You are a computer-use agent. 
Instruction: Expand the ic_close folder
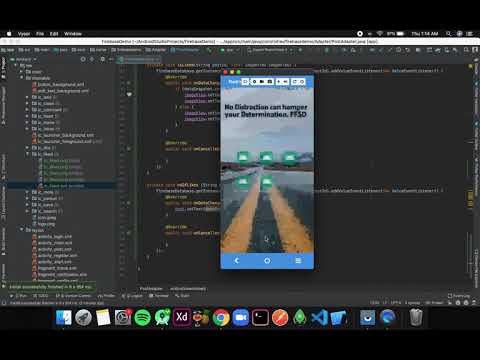coord(28,103)
